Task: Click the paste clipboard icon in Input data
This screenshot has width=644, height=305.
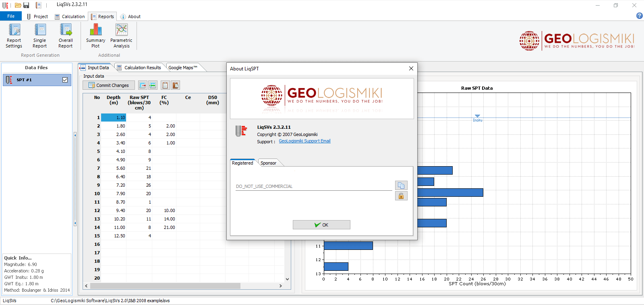Action: click(x=175, y=85)
